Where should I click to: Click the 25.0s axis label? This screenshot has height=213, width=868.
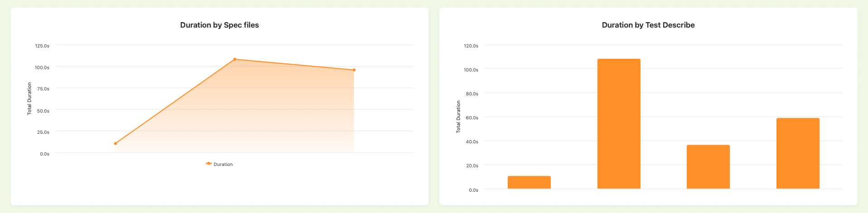coord(42,133)
